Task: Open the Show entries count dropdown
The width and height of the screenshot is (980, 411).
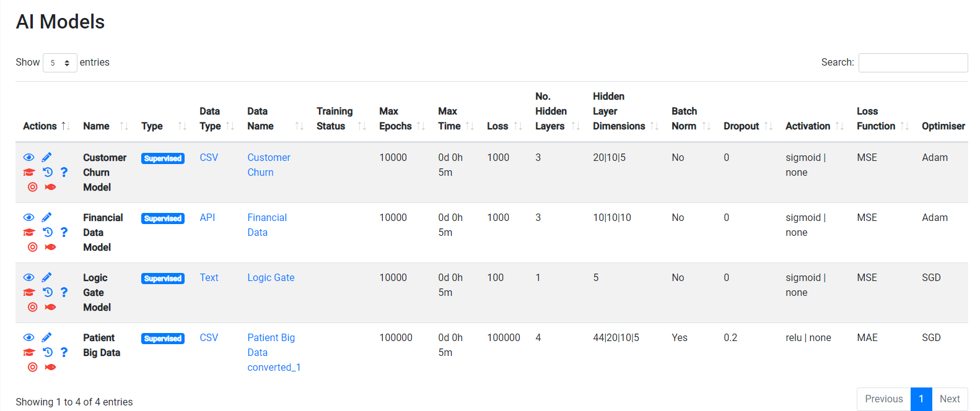Action: tap(59, 63)
